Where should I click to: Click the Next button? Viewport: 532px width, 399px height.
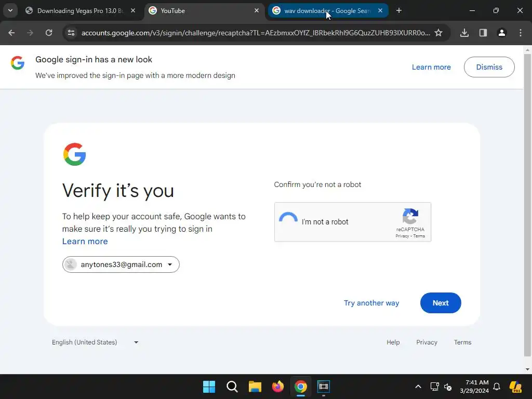pyautogui.click(x=441, y=303)
